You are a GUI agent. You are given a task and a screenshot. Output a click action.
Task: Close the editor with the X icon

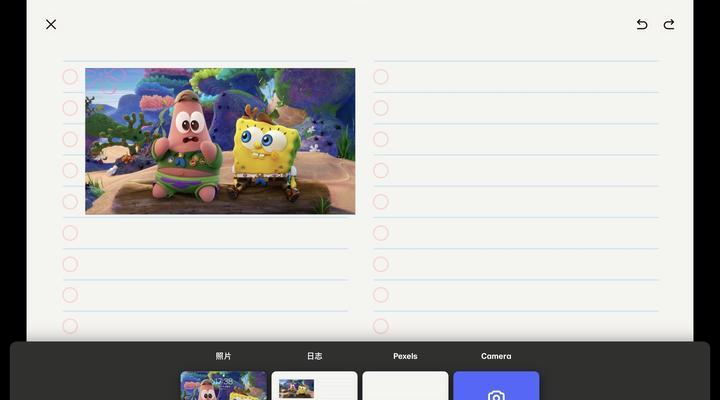51,24
